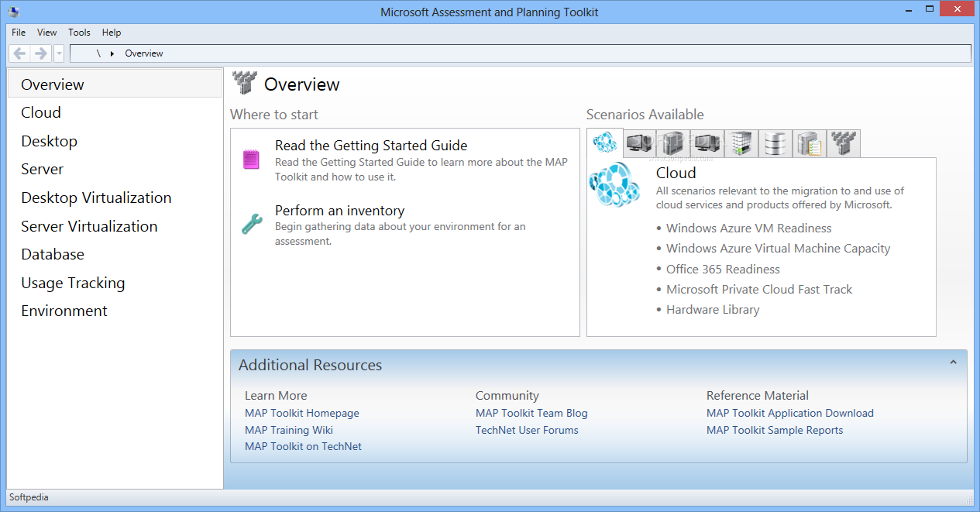
Task: Open the MAP Toolkit Team Blog link
Action: point(531,413)
